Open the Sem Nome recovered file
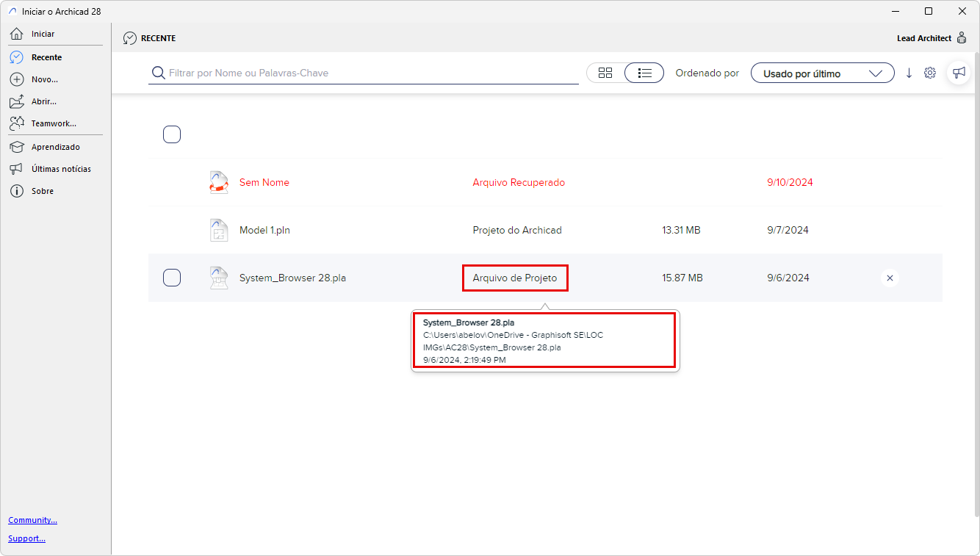This screenshot has width=980, height=556. [x=264, y=182]
